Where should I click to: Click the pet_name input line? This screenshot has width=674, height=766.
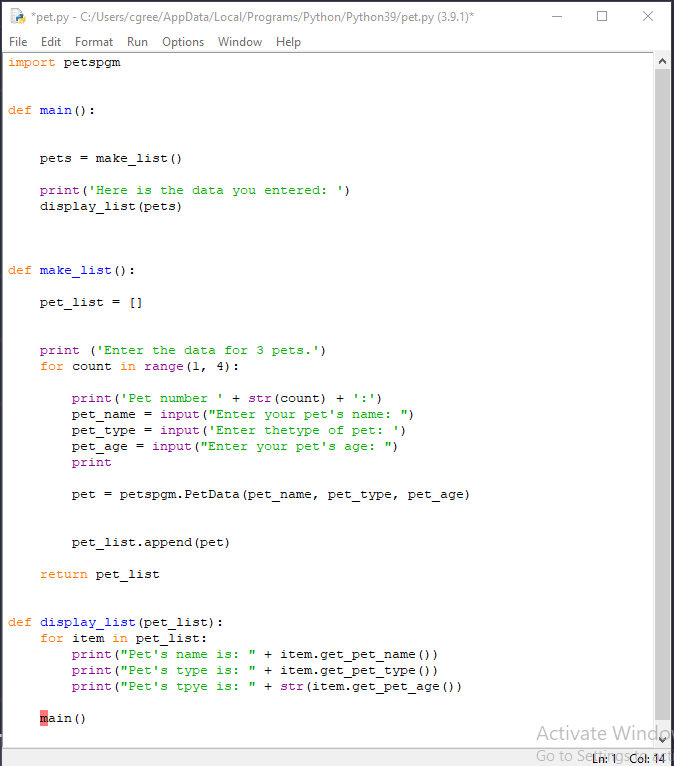243,415
